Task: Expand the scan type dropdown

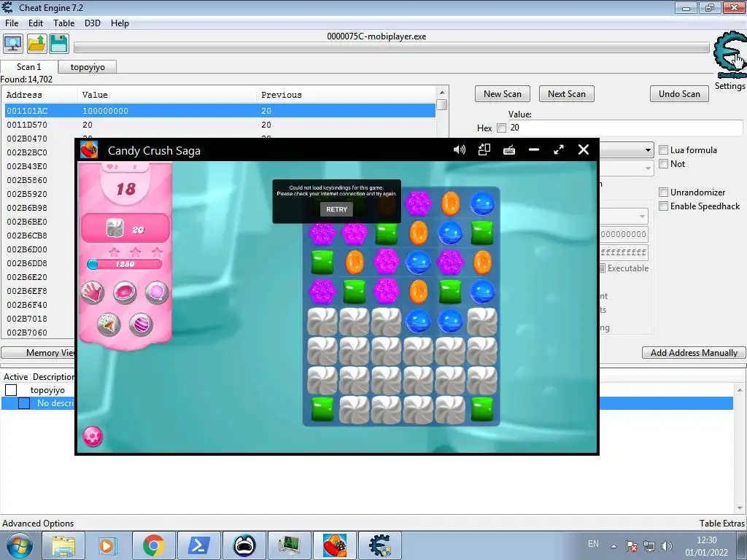Action: [648, 150]
